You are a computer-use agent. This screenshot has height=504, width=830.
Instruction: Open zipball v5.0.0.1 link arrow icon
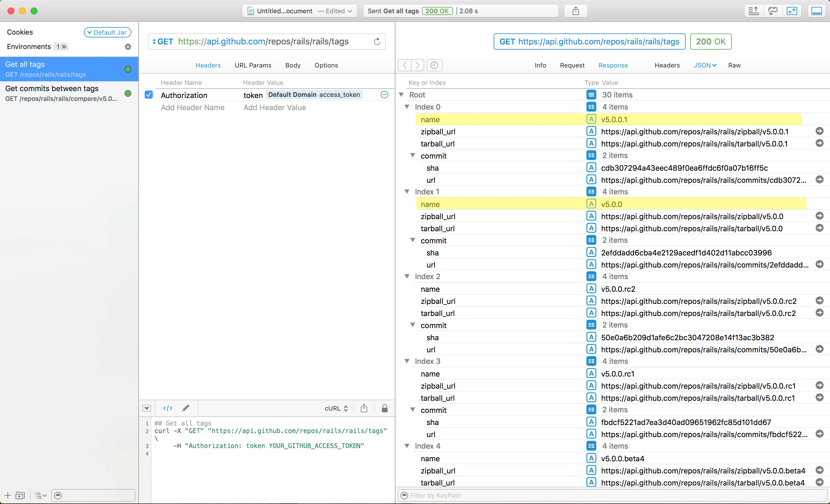coord(819,131)
